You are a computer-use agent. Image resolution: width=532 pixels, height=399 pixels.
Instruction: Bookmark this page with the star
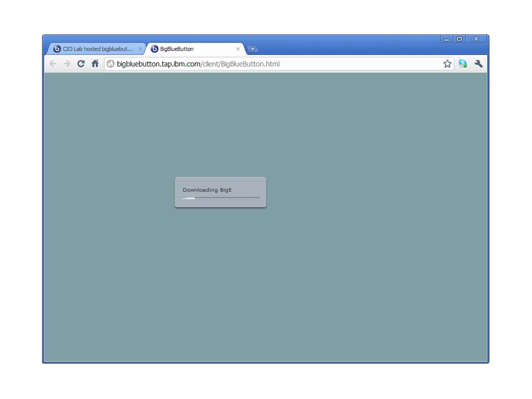point(447,64)
